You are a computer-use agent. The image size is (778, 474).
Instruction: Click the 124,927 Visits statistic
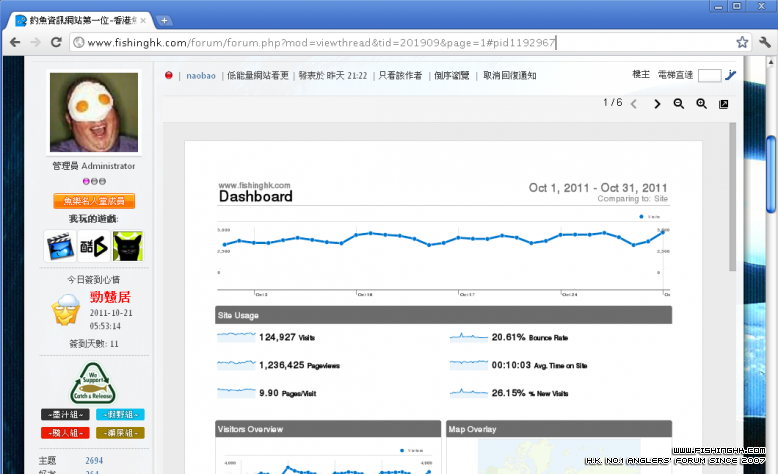coord(287,338)
